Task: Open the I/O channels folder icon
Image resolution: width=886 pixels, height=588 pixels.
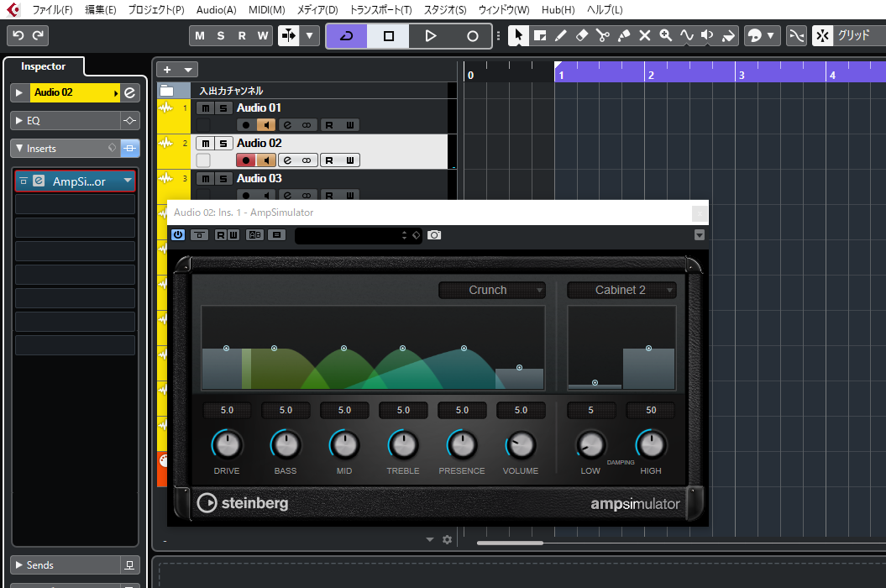Action: [x=166, y=91]
